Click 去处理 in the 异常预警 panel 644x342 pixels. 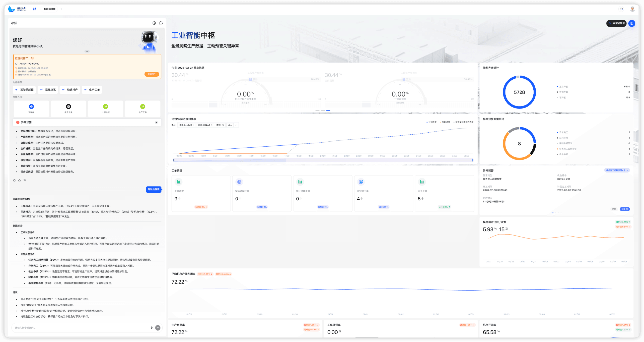[625, 209]
